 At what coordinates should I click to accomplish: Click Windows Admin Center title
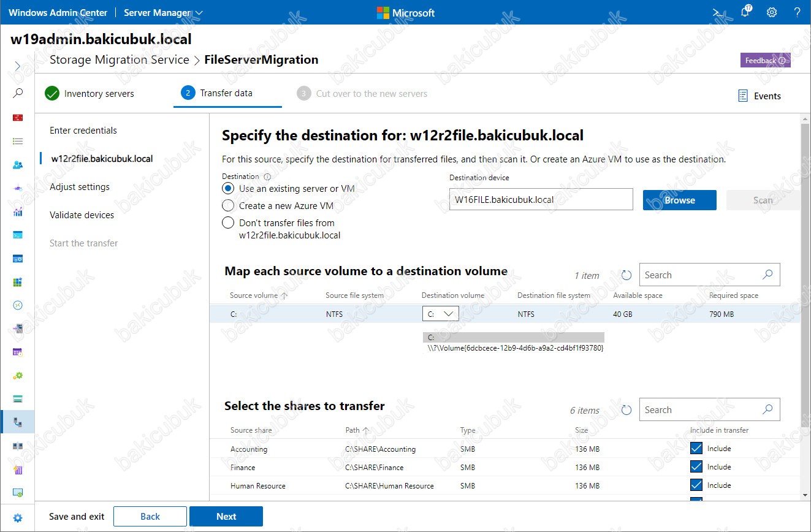pos(58,12)
